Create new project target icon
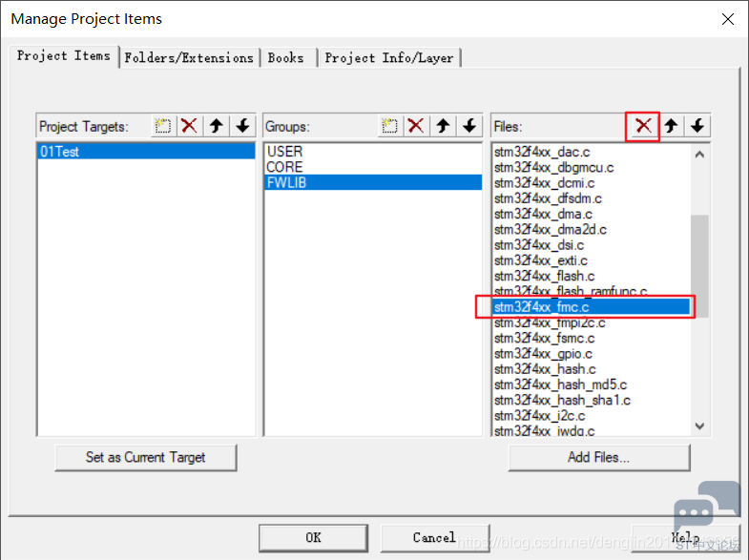 (163, 126)
